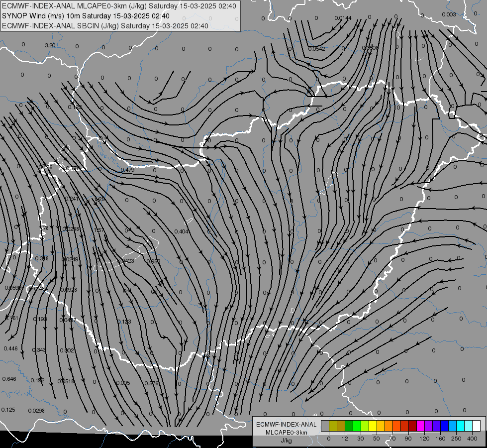
Task: Click the map value 0.241
Action: [72, 199]
